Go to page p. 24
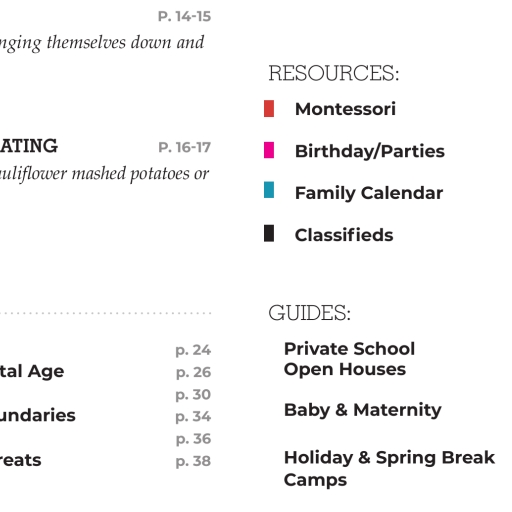 click(x=193, y=350)
